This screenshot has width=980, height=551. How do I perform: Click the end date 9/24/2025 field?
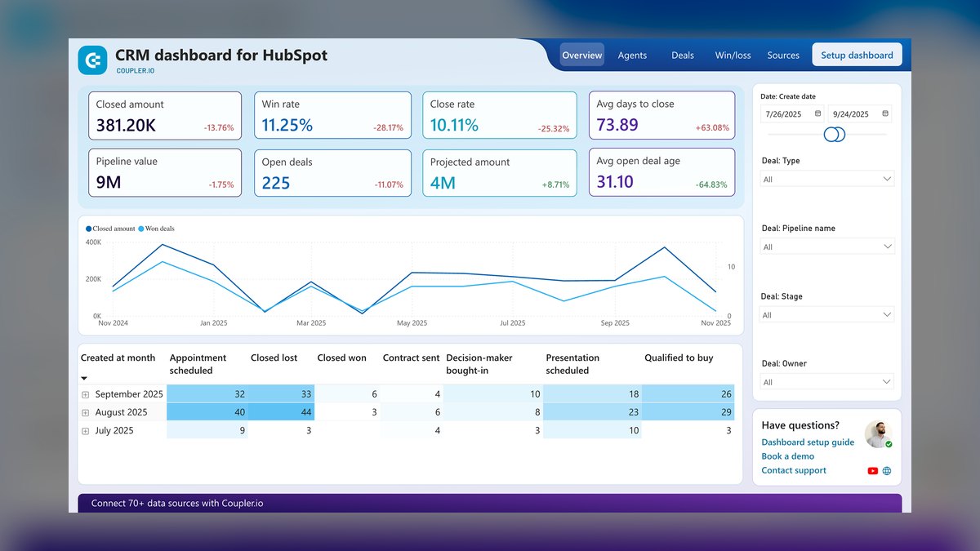(860, 113)
